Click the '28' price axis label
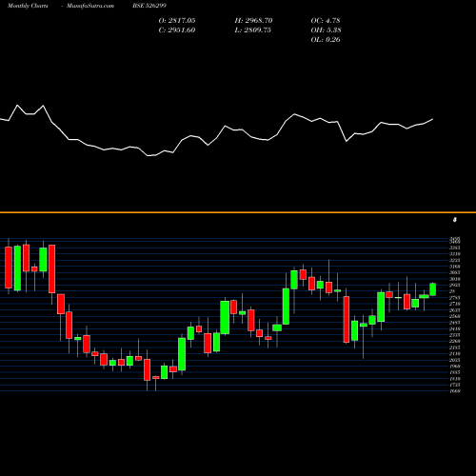 [452, 291]
